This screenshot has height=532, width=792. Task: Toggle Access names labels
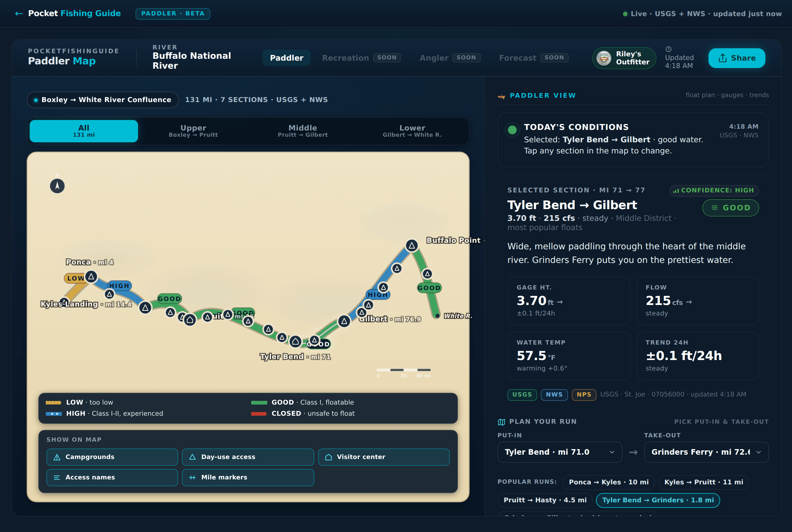pos(112,477)
